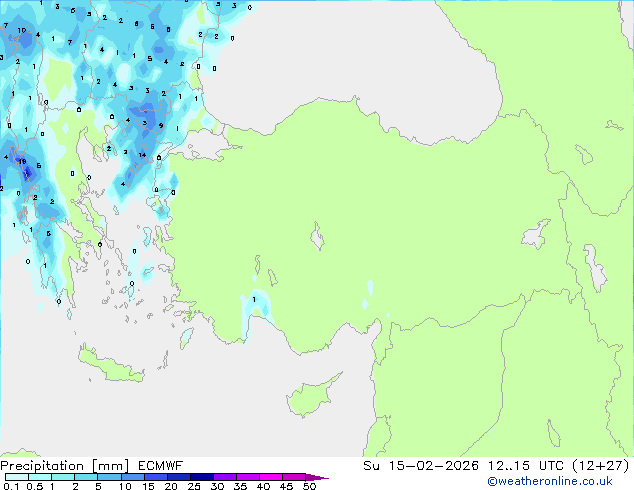The image size is (634, 490).
Task: Pick the bright magenta 40–45 mm swatch
Action: 271,477
